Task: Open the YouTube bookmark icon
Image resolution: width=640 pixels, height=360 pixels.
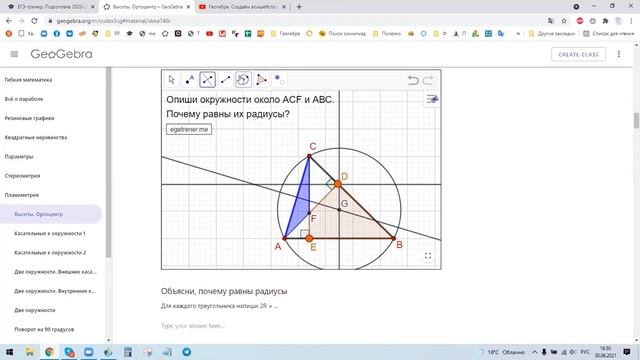Action: 209,33
